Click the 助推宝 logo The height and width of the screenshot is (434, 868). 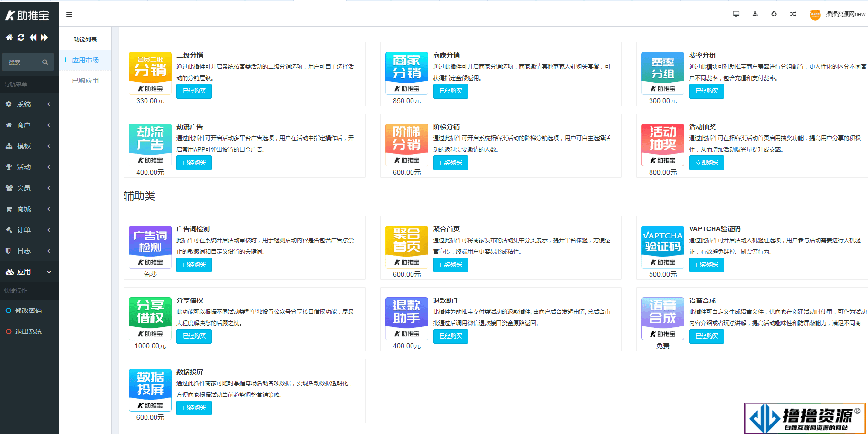[27, 15]
